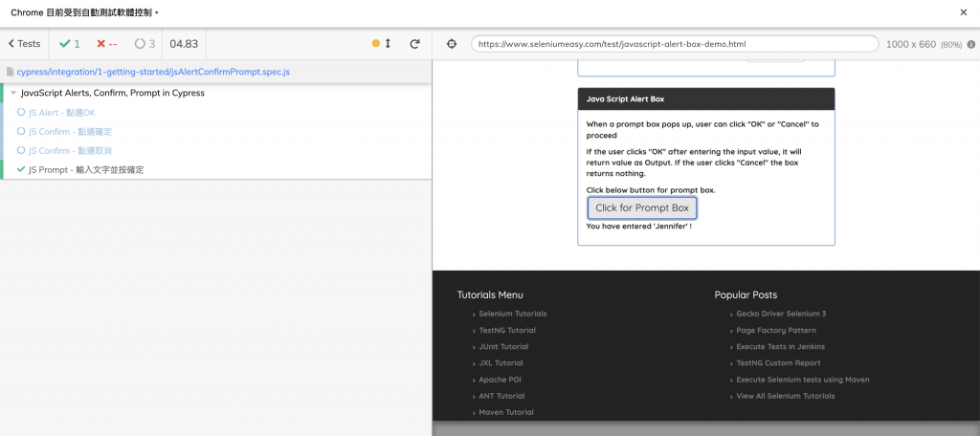Click the passed tests checkmark counter

point(69,44)
